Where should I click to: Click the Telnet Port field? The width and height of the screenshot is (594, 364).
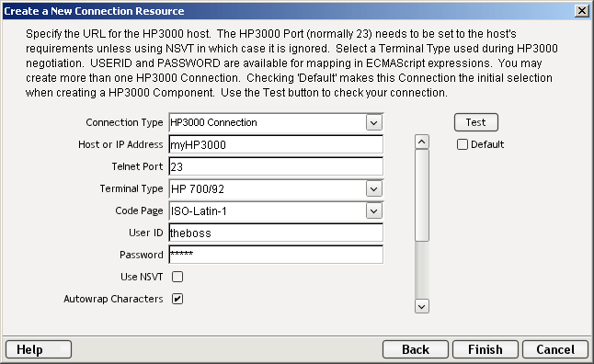point(276,166)
